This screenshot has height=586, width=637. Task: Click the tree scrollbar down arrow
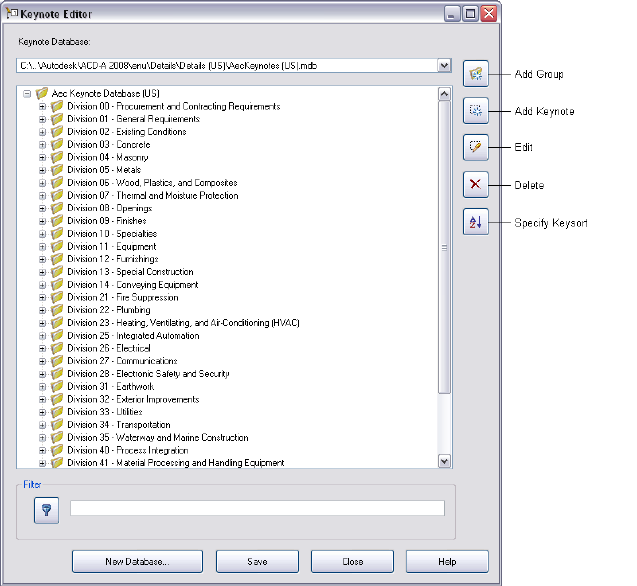click(444, 461)
